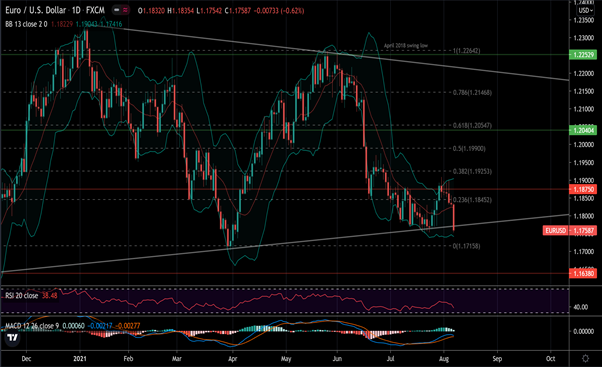Click the pink wavy icon beside FXCM

pyautogui.click(x=126, y=10)
